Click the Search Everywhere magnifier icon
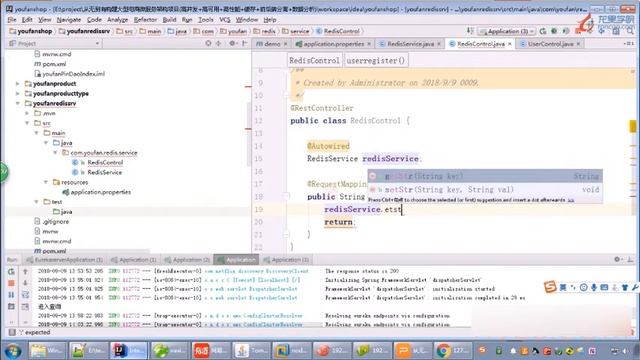The image size is (640, 360). [630, 31]
